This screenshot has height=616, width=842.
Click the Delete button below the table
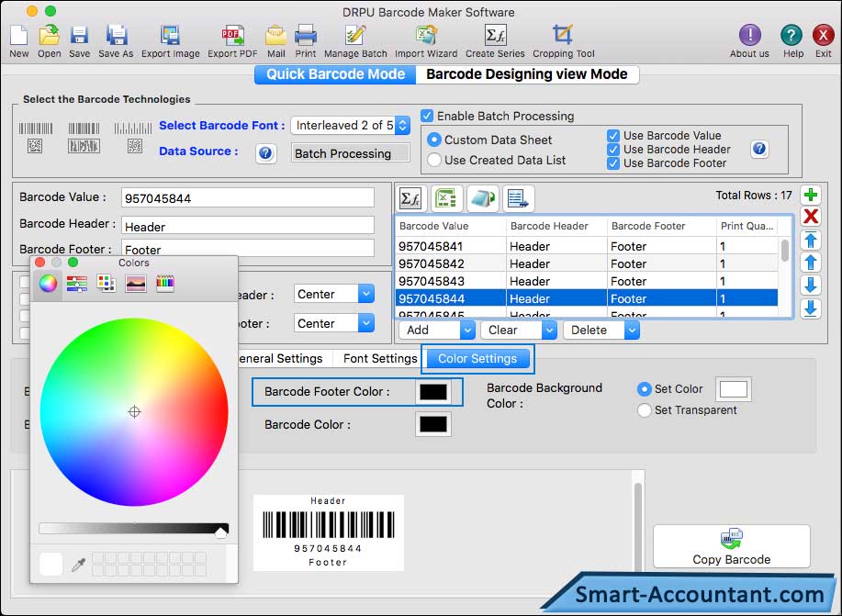(x=594, y=330)
